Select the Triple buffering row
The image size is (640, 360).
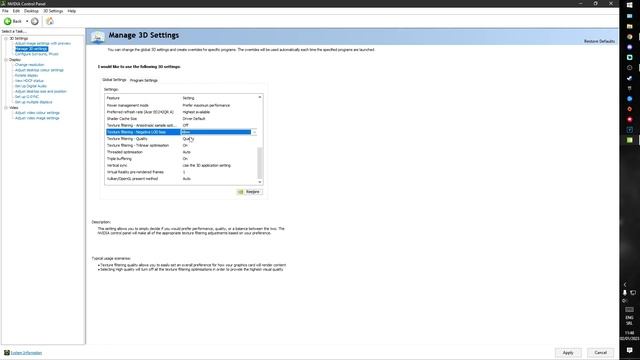[x=181, y=159]
